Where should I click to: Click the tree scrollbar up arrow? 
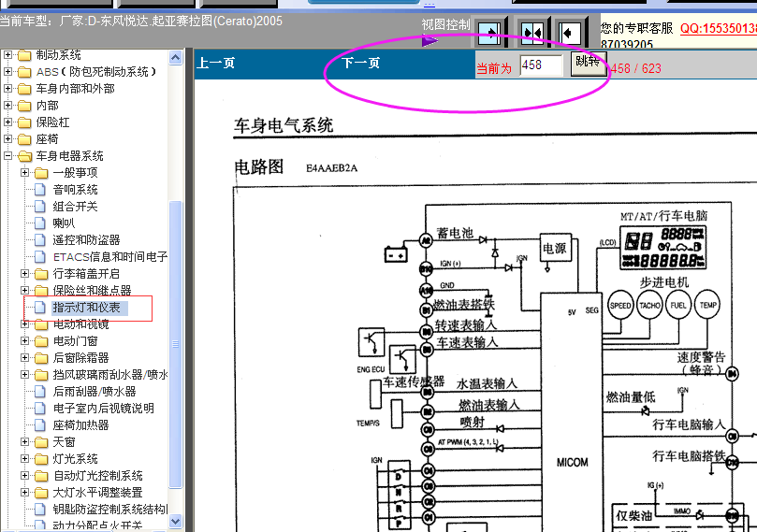pos(175,58)
